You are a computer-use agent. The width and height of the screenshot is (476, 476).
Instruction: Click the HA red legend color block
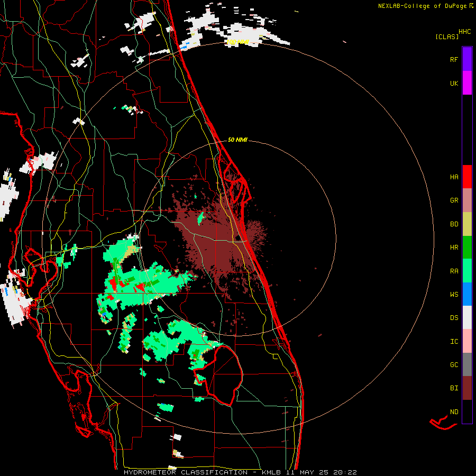467,177
